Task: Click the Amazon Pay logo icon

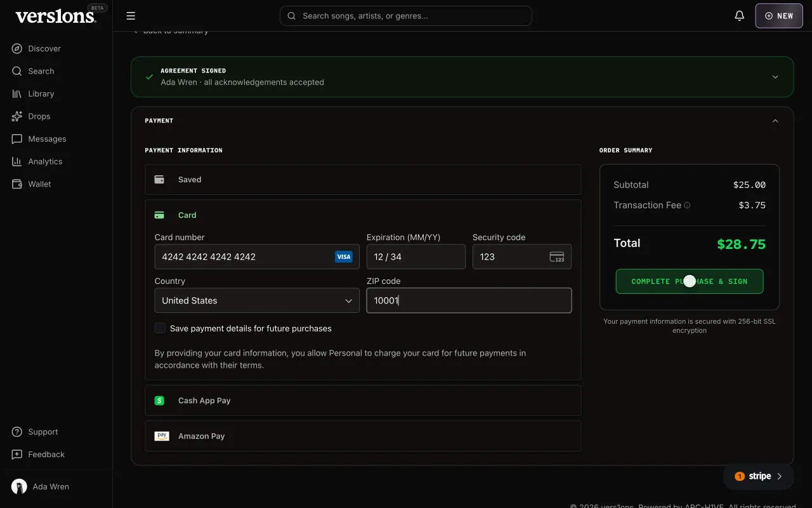Action: pos(162,436)
